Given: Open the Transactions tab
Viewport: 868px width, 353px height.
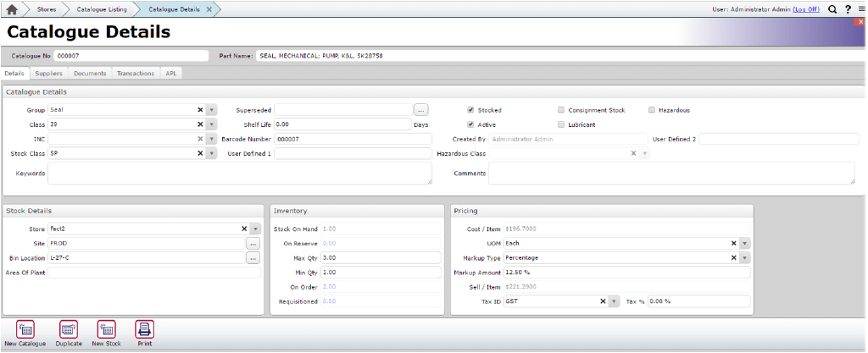Looking at the screenshot, I should 136,74.
